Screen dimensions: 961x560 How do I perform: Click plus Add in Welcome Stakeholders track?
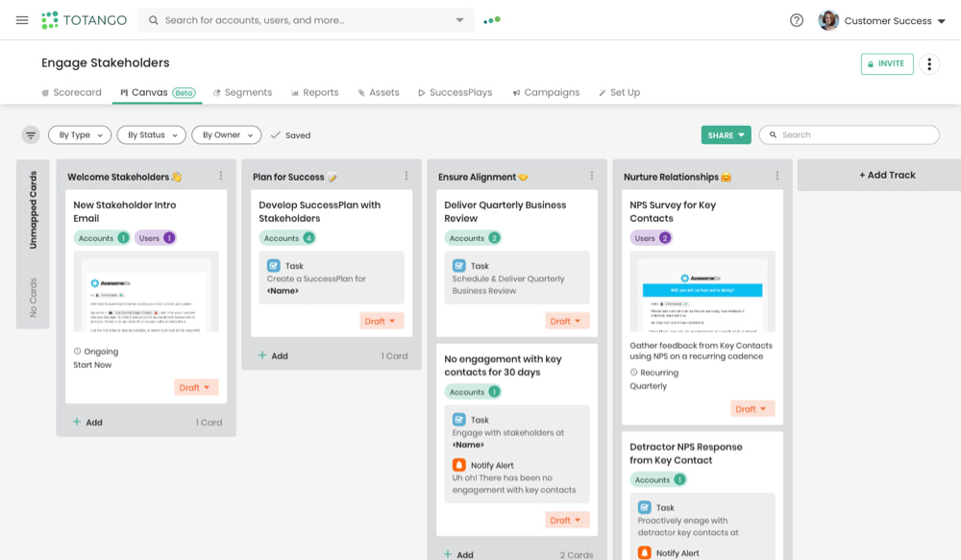point(87,422)
